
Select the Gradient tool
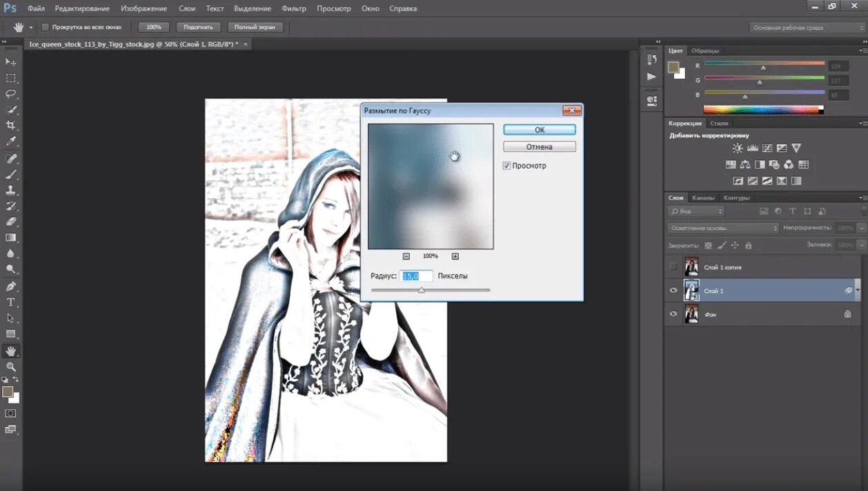11,238
